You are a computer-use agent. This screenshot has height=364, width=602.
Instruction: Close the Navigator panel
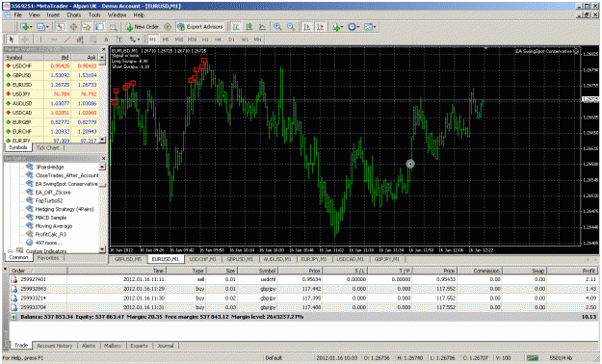click(x=104, y=158)
